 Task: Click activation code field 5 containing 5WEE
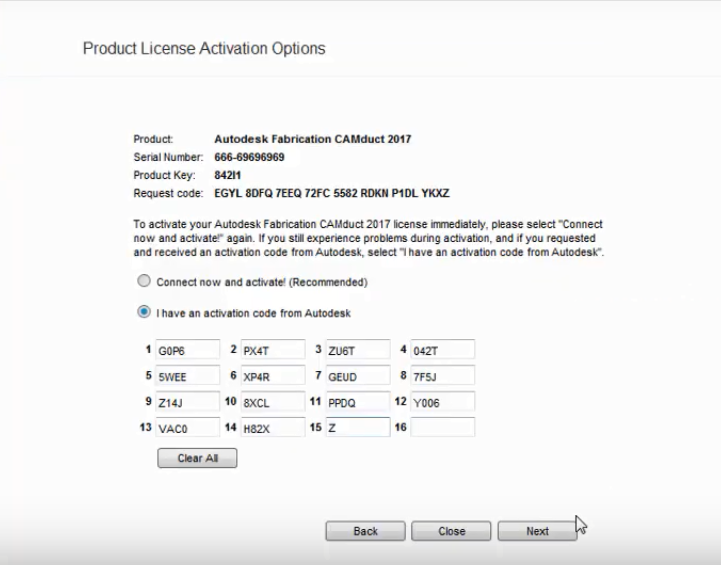pos(188,376)
